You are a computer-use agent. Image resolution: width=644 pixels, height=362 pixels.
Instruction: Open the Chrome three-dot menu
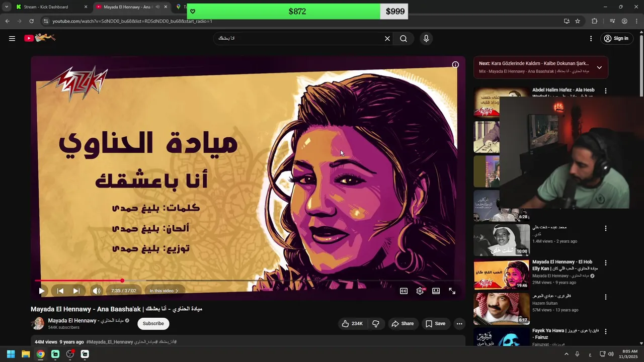(x=637, y=21)
